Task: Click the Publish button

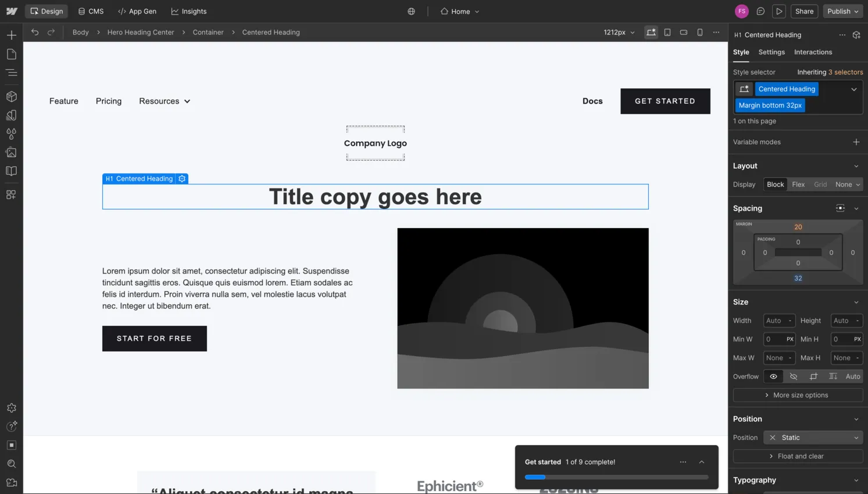Action: click(x=838, y=10)
